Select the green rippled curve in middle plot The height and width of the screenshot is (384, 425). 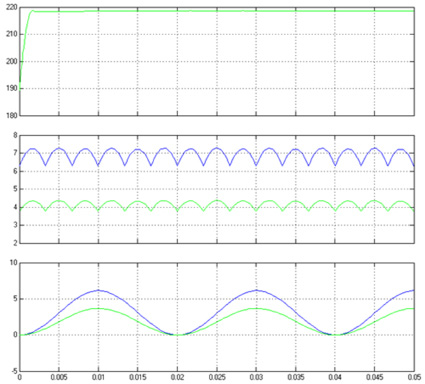pyautogui.click(x=217, y=201)
